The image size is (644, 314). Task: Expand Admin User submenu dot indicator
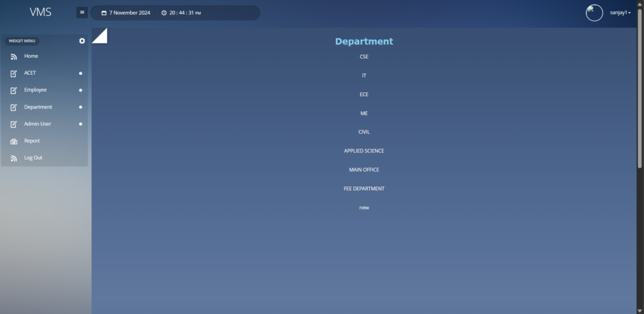pos(80,124)
